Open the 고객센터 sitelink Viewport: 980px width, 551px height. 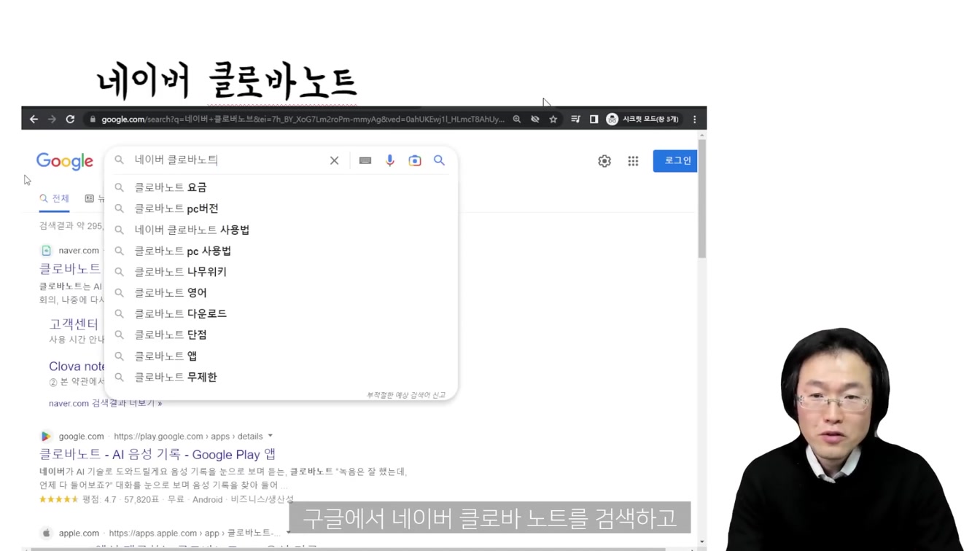[x=74, y=324]
